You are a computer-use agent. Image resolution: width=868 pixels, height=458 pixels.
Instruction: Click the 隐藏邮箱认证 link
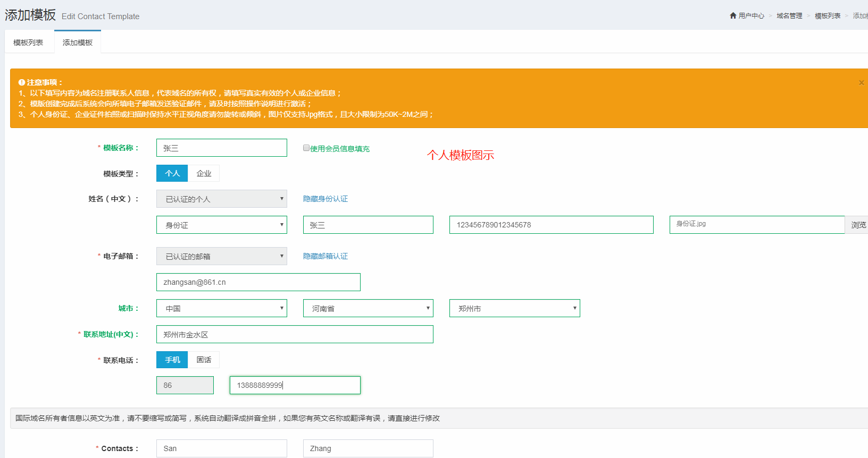point(325,256)
